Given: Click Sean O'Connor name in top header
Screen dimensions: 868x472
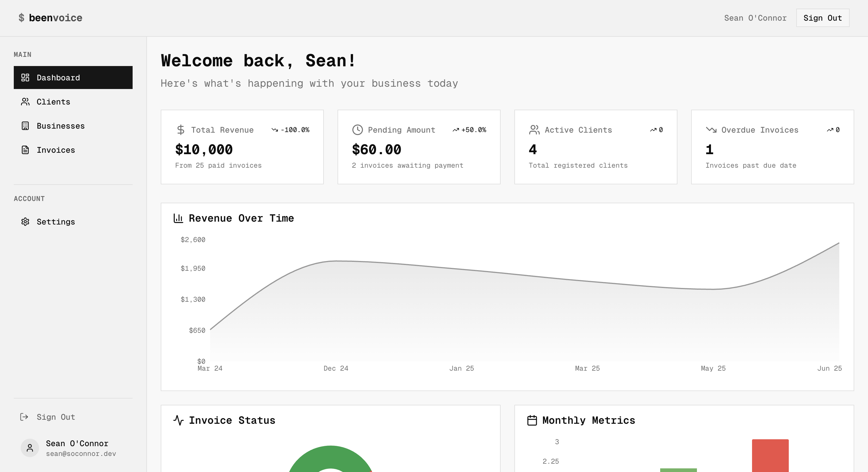Looking at the screenshot, I should (755, 18).
